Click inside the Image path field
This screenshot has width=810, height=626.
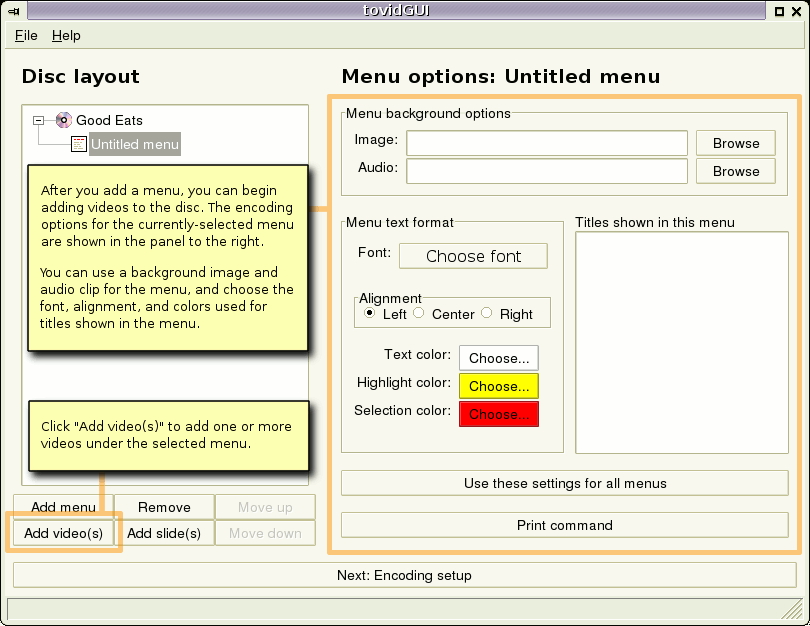(546, 143)
